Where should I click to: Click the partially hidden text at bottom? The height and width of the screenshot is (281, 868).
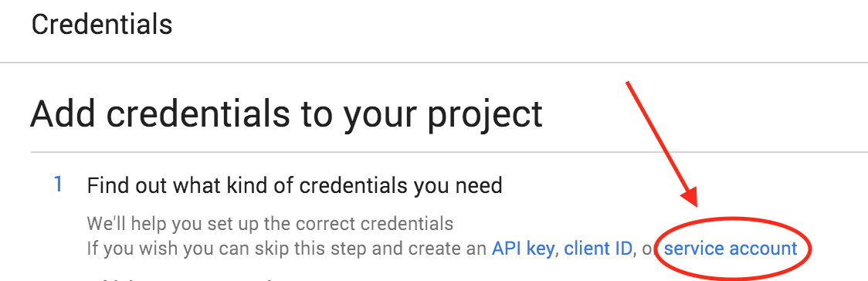pyautogui.click(x=183, y=279)
